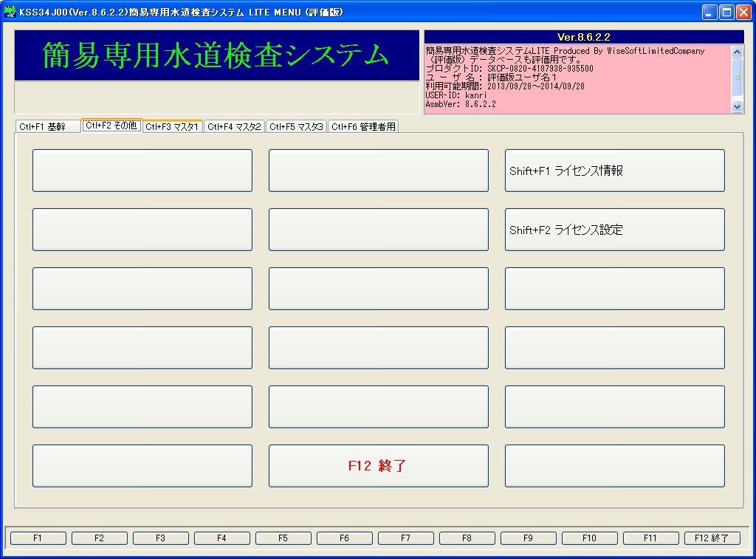Maximize the LITE MENU window
Image resolution: width=756 pixels, height=559 pixels.
click(726, 12)
